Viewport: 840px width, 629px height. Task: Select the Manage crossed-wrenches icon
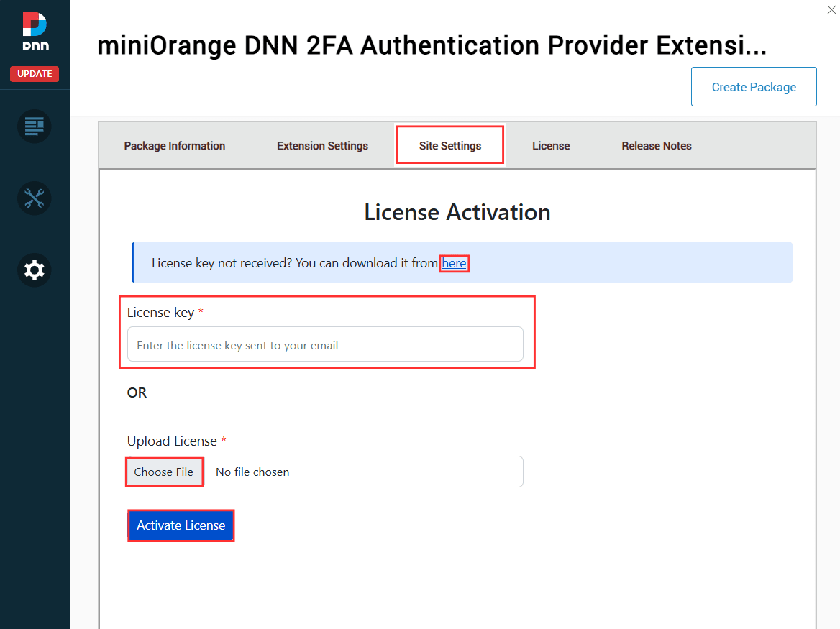[x=34, y=198]
